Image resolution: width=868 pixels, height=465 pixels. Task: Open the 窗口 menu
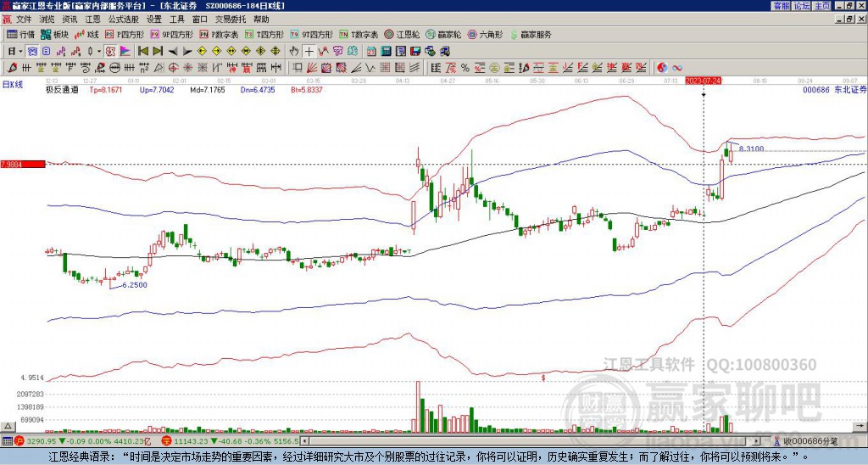pyautogui.click(x=199, y=20)
